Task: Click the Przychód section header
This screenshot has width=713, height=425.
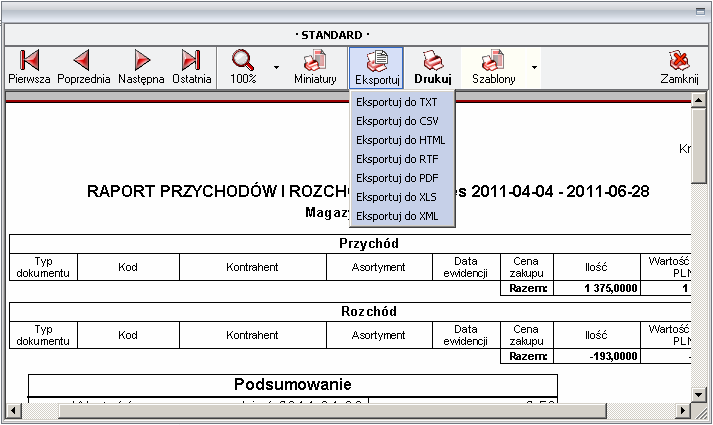Action: pyautogui.click(x=369, y=244)
